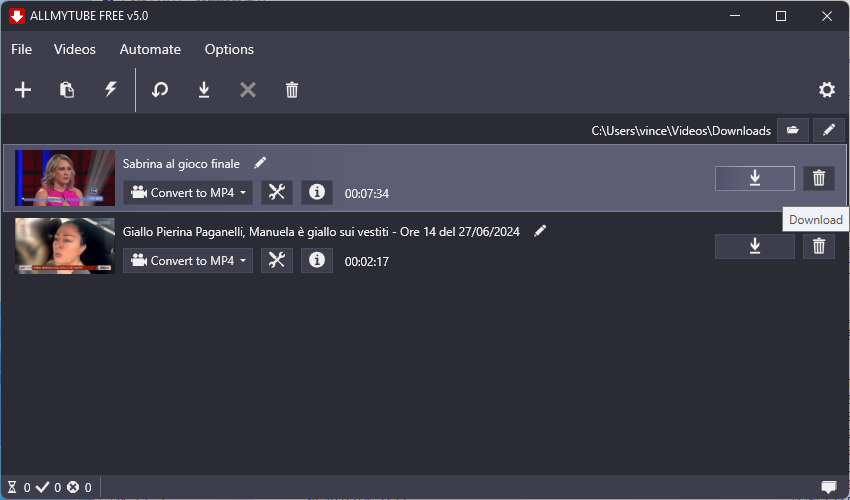The image size is (850, 500).
Task: Select the title 'Sabrina al gioco finale'
Action: (x=181, y=164)
